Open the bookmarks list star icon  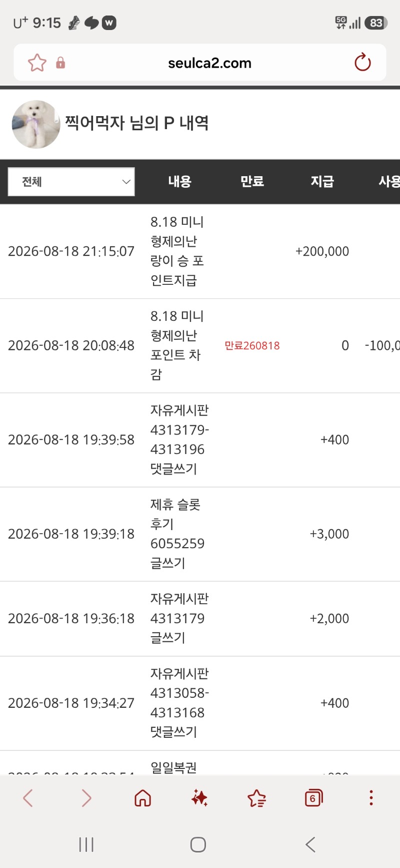tap(256, 798)
